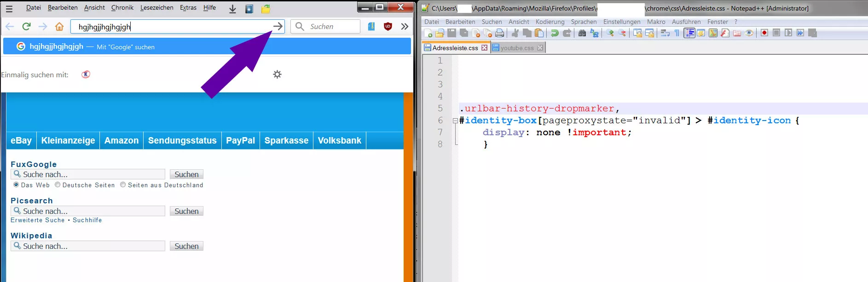Show all characters with pilcrow icon

point(677,33)
